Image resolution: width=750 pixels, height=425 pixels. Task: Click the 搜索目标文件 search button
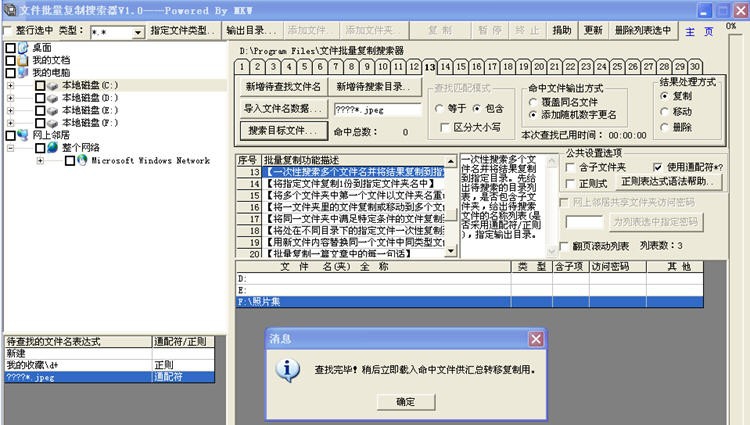283,130
